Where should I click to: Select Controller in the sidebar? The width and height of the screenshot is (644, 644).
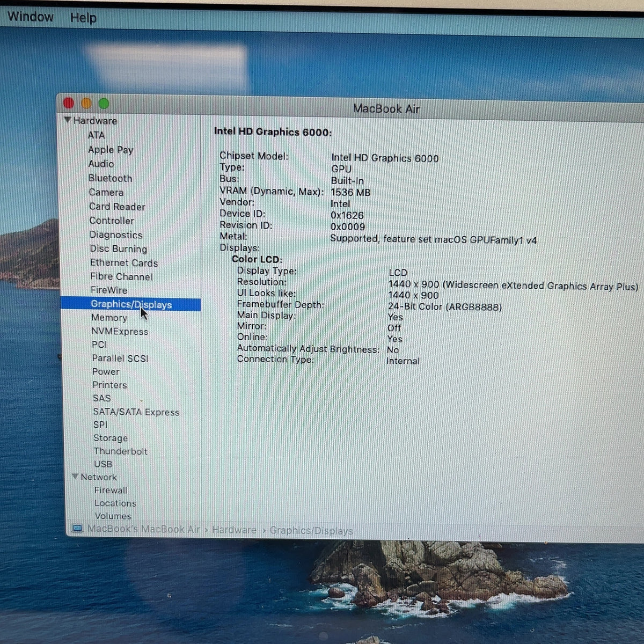click(x=112, y=221)
